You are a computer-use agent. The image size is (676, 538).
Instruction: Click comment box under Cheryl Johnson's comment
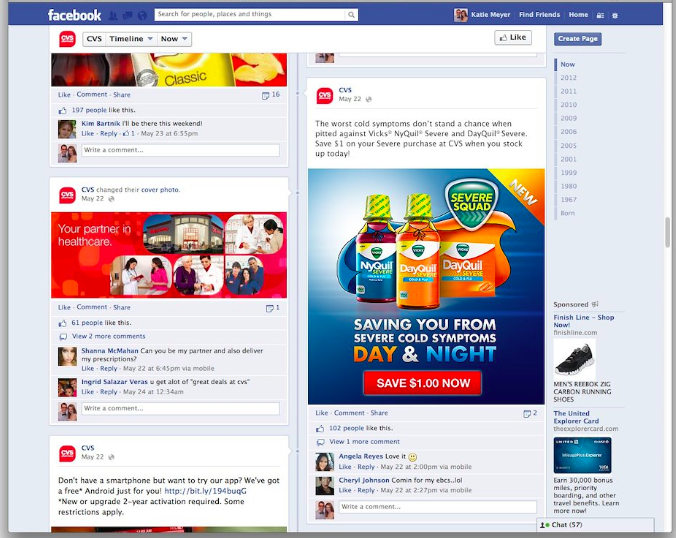tap(438, 507)
